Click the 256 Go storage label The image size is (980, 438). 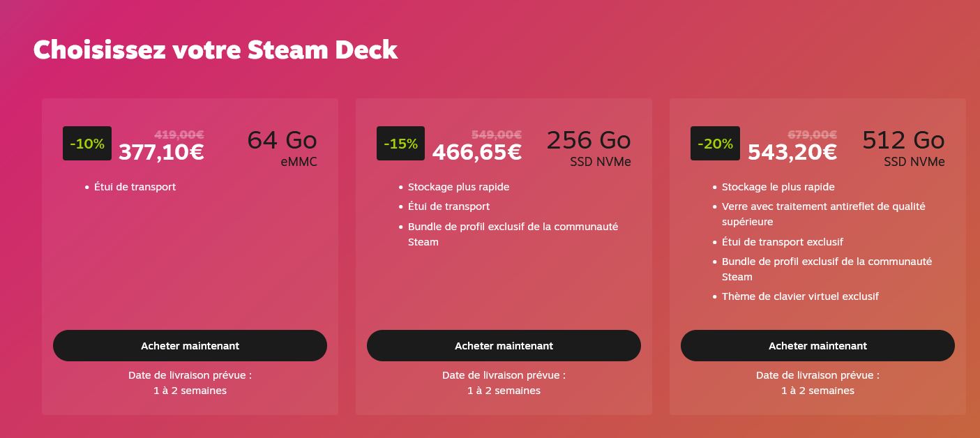tap(589, 140)
